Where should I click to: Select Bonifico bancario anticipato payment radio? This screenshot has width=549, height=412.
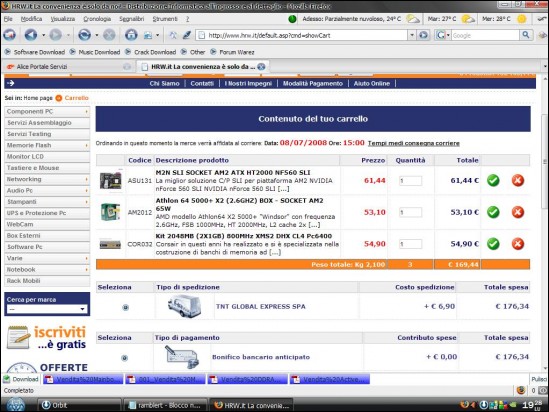(x=124, y=358)
